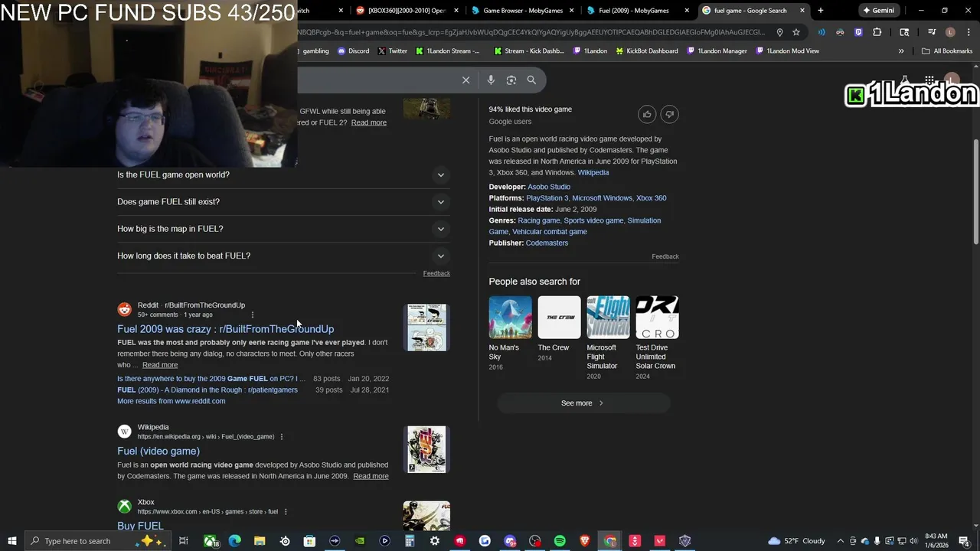Screen dimensions: 980x551
Task: Open the Discord bookmark
Action: coord(352,51)
